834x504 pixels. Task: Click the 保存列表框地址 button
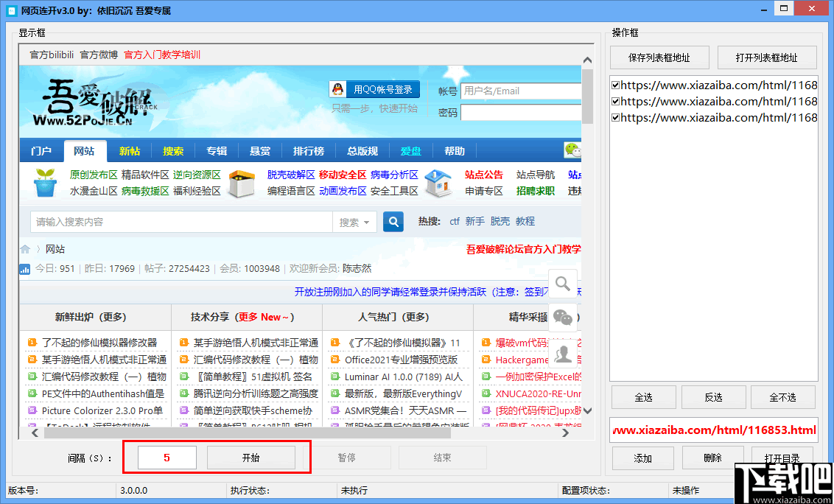pyautogui.click(x=659, y=57)
